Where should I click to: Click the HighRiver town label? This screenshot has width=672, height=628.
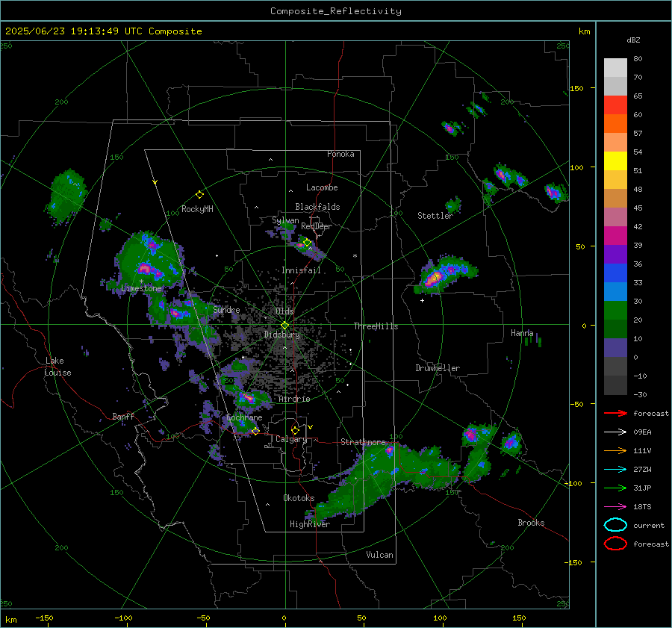pos(310,524)
